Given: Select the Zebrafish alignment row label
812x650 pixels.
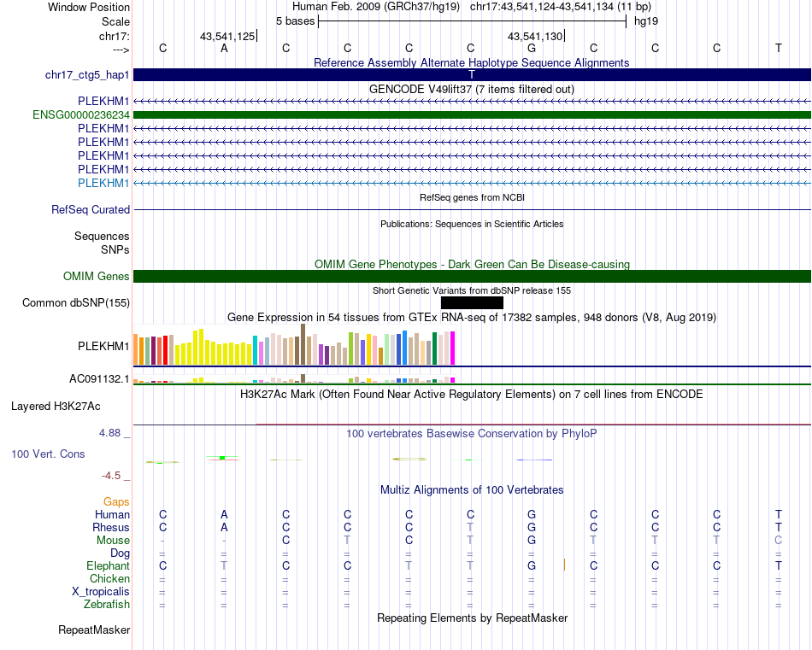Looking at the screenshot, I should [107, 604].
